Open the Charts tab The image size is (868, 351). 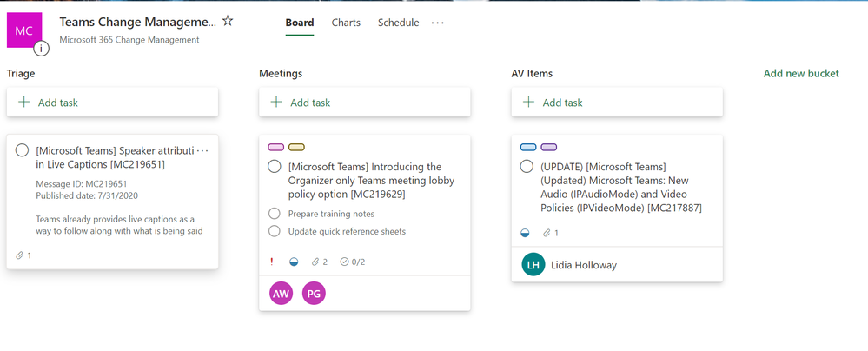click(x=346, y=23)
